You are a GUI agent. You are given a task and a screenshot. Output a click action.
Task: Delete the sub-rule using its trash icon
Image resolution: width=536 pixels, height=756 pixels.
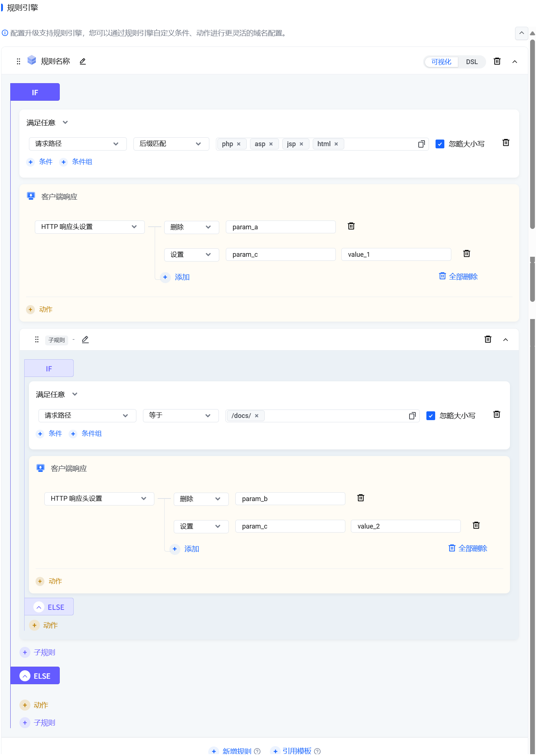point(488,340)
